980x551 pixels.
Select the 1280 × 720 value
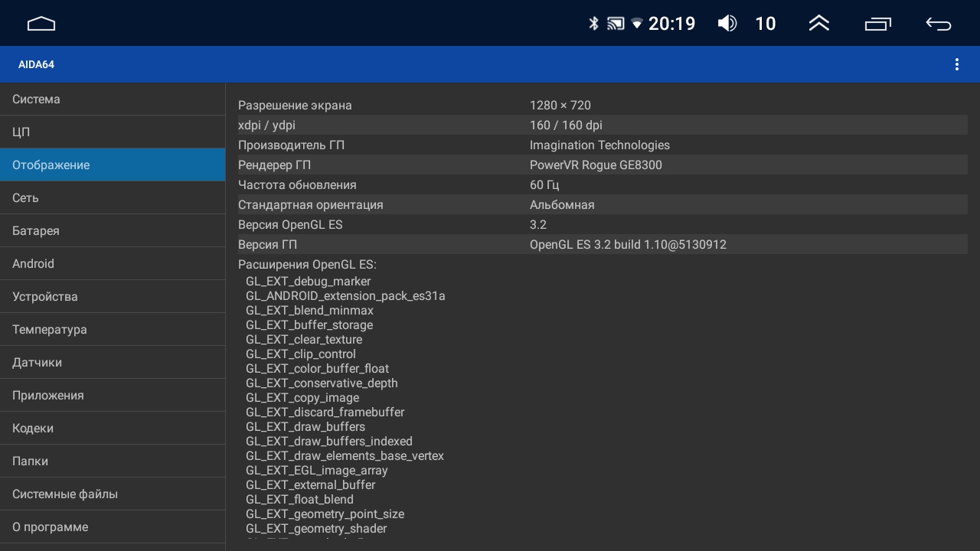pyautogui.click(x=560, y=106)
